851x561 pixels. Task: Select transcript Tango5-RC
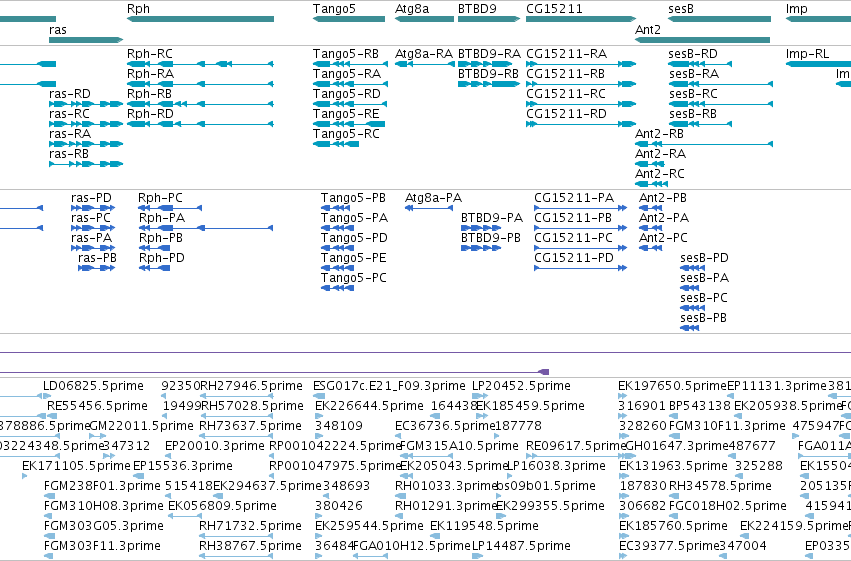pos(336,144)
